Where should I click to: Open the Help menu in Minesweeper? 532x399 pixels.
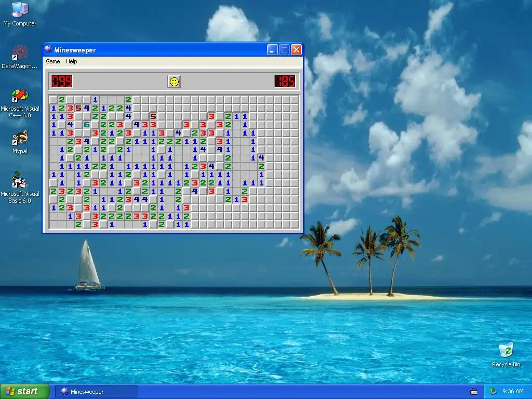(x=72, y=61)
